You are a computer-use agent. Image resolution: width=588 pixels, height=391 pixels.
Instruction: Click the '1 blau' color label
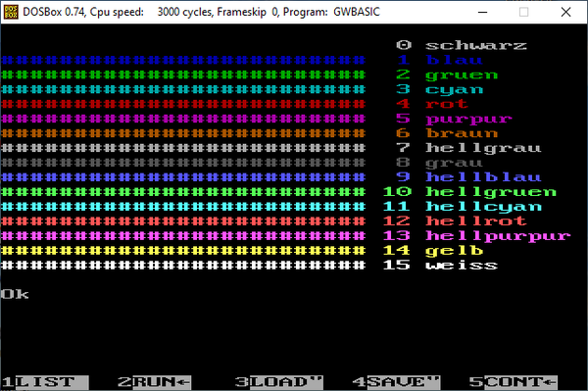tap(439, 60)
